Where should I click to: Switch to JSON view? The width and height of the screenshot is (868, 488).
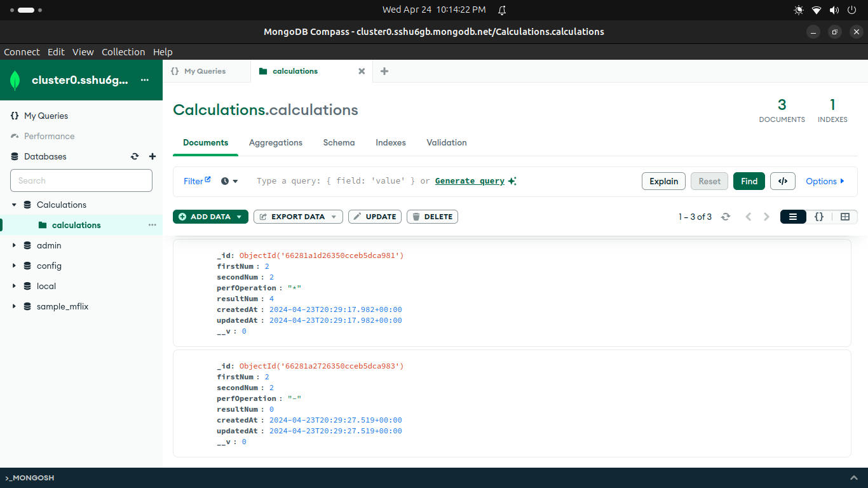[x=819, y=217]
